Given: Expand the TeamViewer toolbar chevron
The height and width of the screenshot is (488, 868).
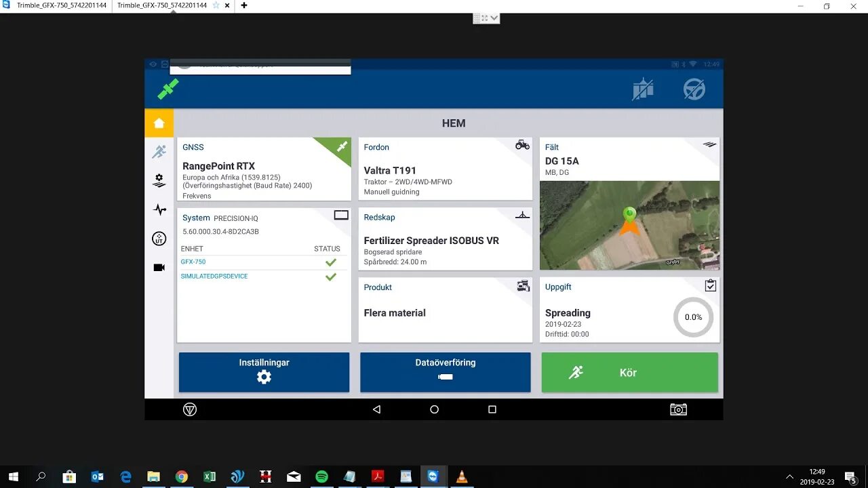Looking at the screenshot, I should tap(494, 18).
